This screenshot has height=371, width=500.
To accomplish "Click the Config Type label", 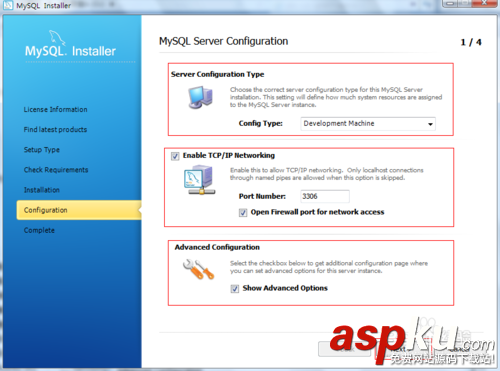I will [x=261, y=123].
